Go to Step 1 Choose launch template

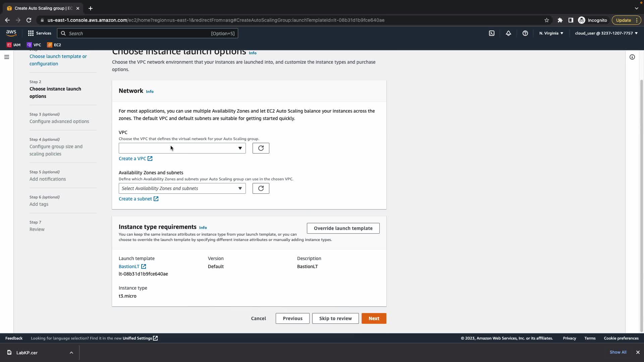pos(58,60)
